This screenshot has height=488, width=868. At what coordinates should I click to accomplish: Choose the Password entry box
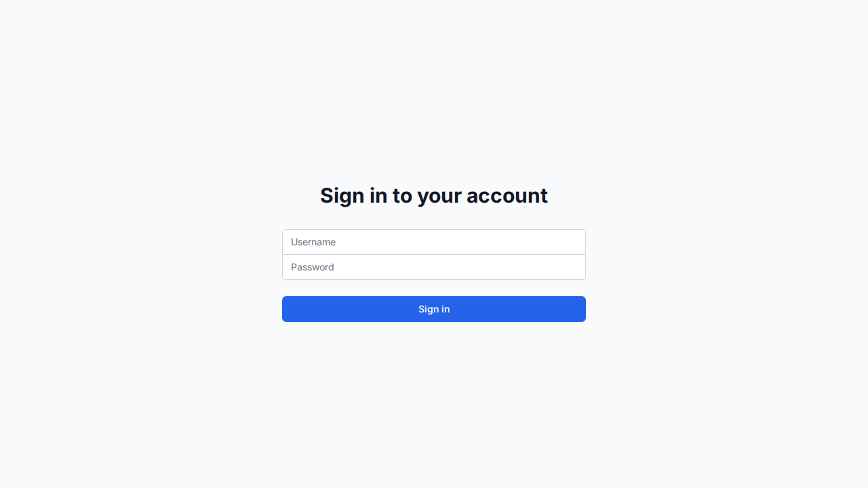pyautogui.click(x=434, y=267)
